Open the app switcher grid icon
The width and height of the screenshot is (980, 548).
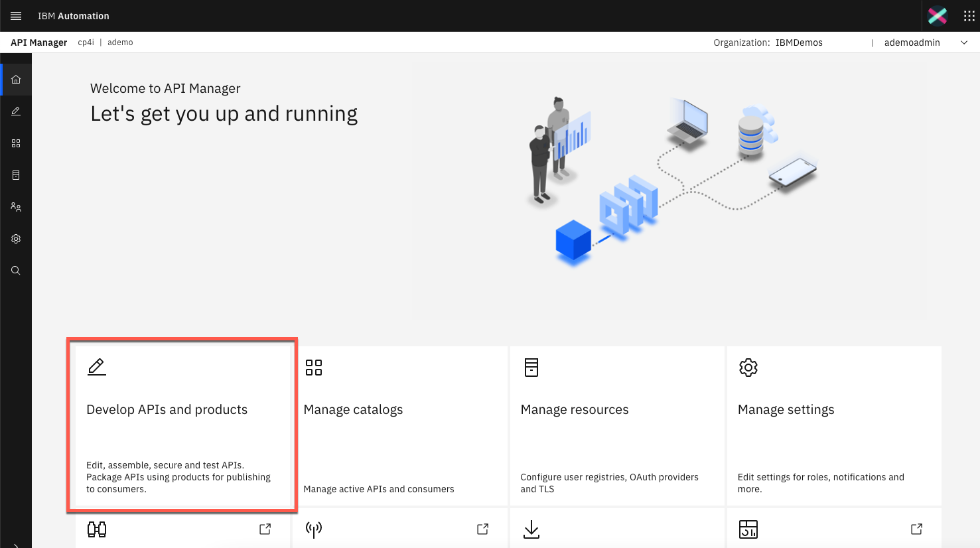click(969, 16)
